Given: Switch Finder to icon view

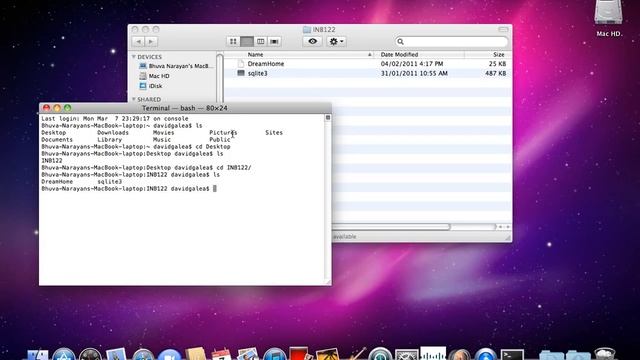Looking at the screenshot, I should tap(233, 41).
